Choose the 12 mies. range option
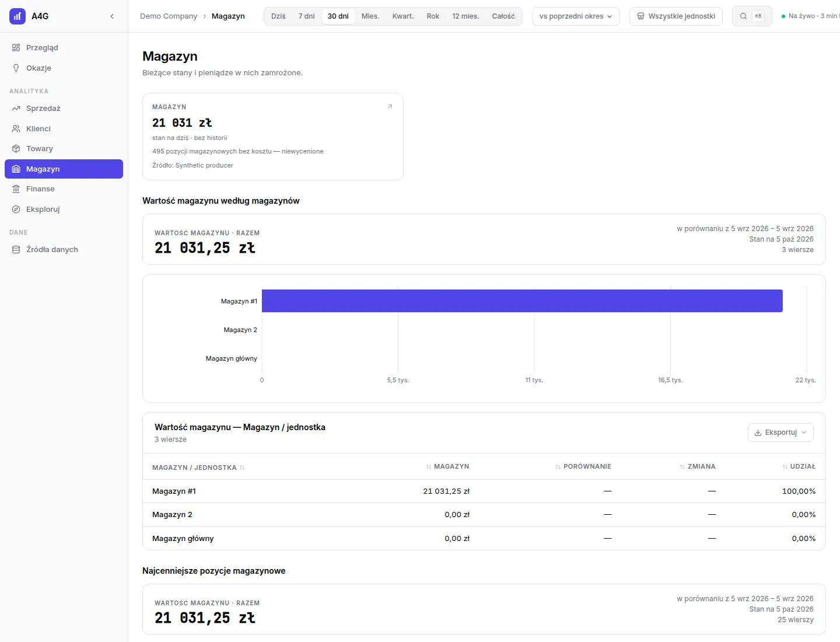Viewport: 840px width, 642px height. pos(466,16)
